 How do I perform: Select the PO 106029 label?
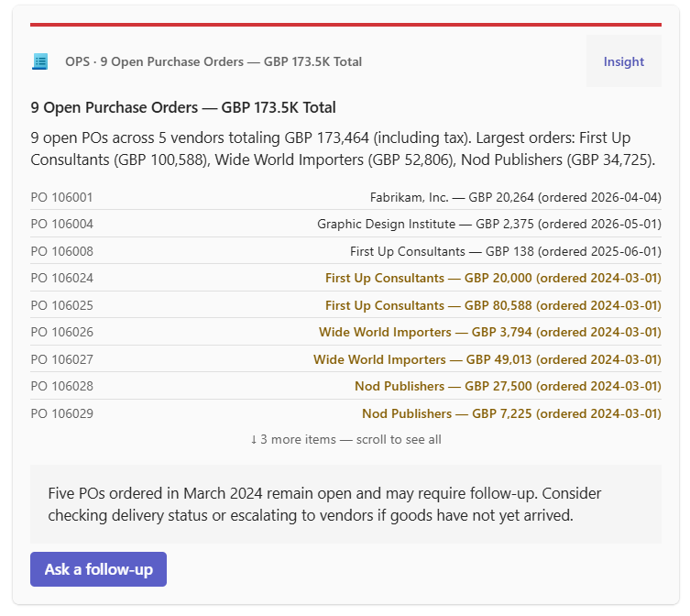[x=62, y=414]
